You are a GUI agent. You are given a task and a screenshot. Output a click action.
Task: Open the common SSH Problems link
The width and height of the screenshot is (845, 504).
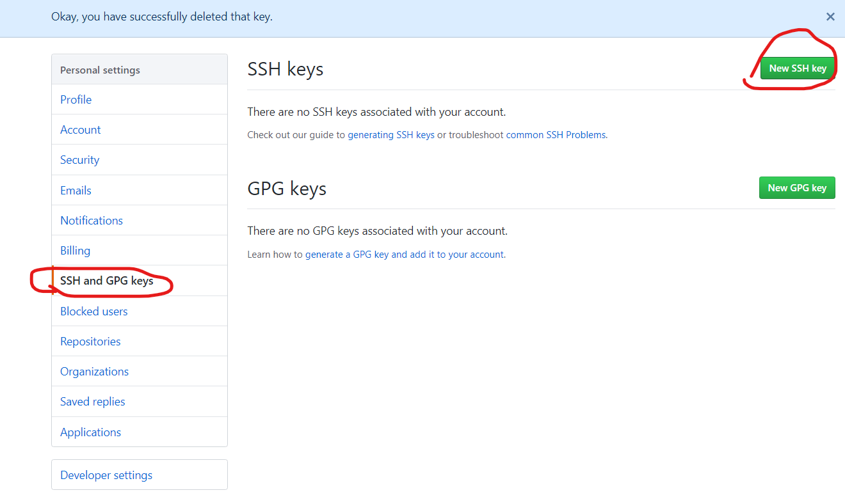pos(556,135)
